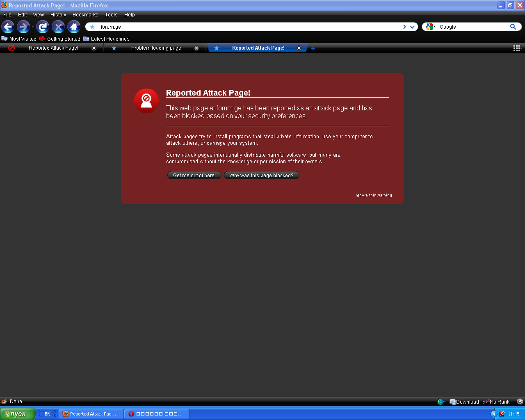Open the Google search engine selector dropdown

click(431, 27)
